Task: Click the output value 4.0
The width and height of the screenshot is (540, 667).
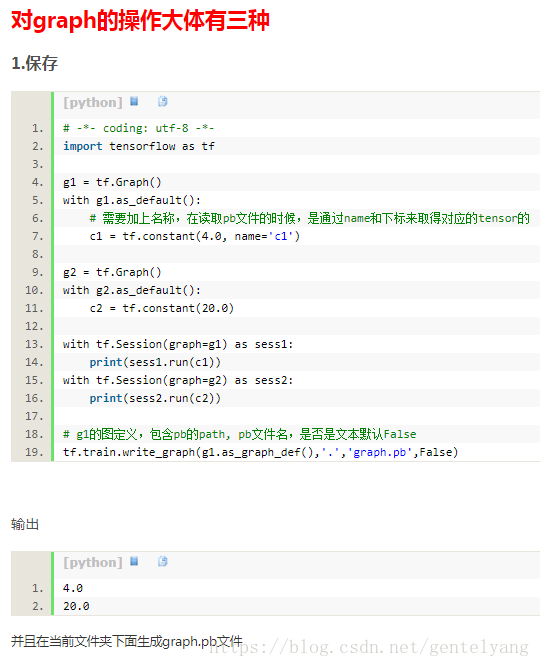Action: 73,588
